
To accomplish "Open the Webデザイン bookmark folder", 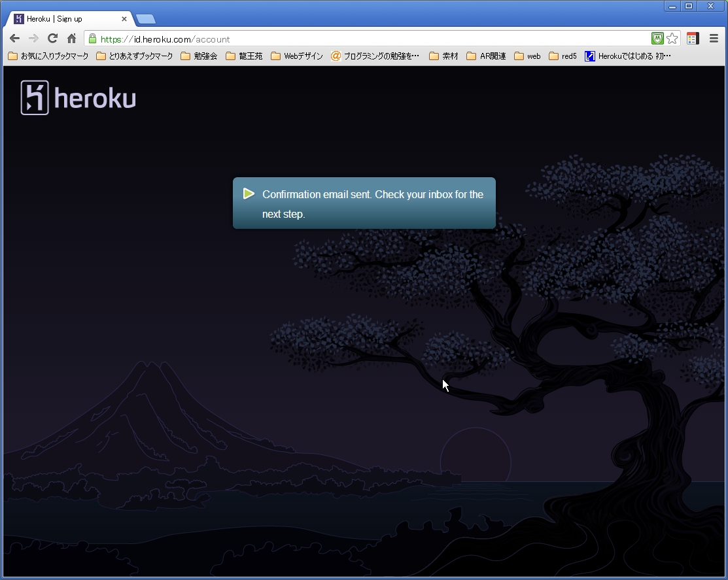I will pyautogui.click(x=297, y=56).
